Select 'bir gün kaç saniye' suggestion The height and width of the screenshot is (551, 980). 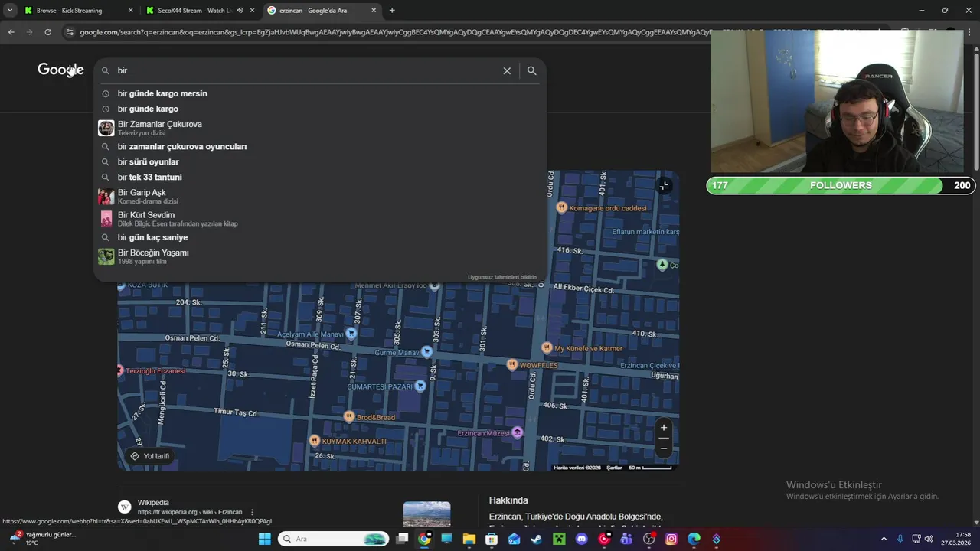320,237
